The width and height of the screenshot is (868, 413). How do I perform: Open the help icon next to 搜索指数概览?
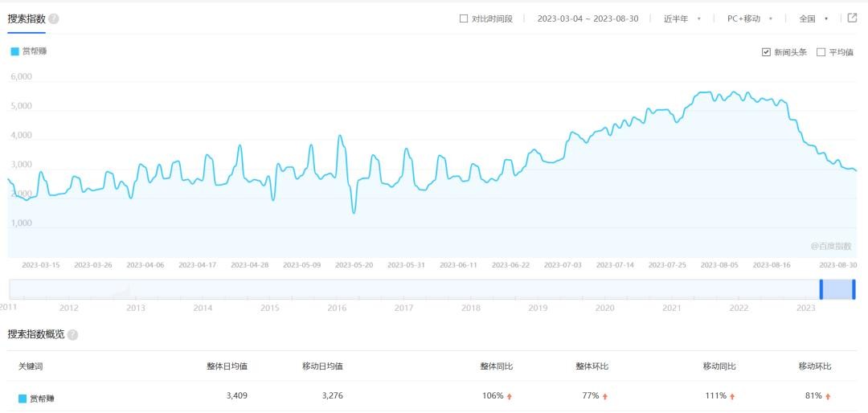tap(72, 334)
